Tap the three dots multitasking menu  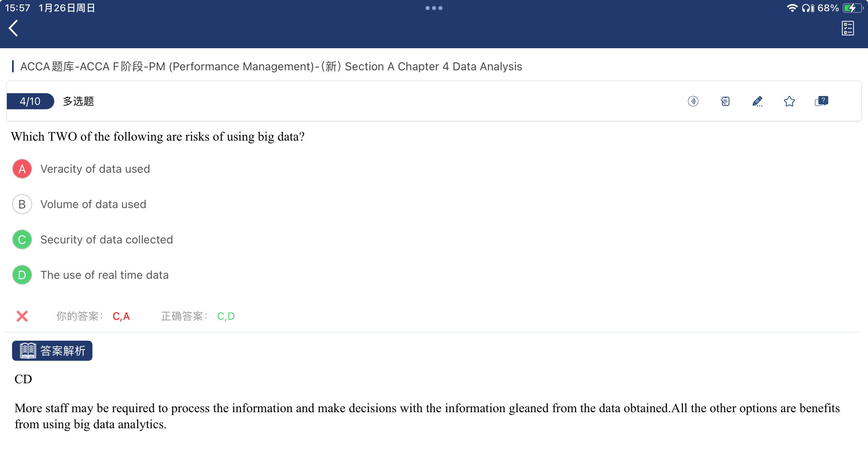click(x=434, y=8)
